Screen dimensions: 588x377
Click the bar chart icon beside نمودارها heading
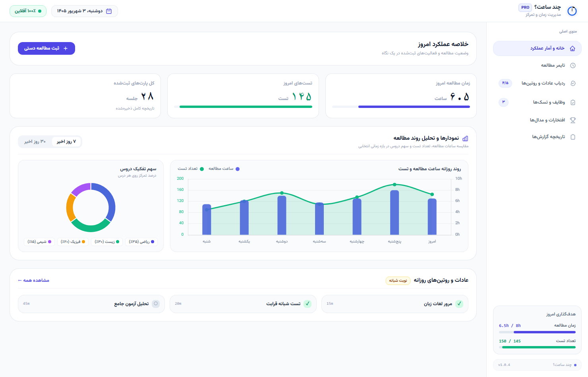pos(465,138)
